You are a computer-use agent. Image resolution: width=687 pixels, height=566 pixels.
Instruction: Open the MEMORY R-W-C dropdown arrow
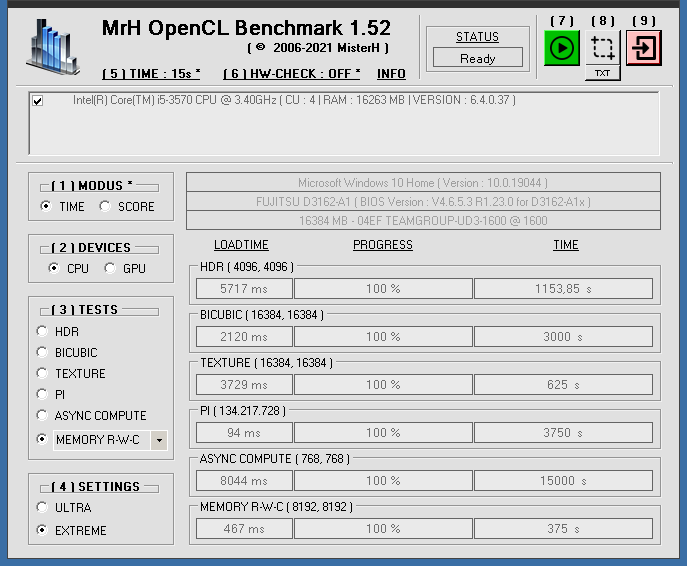(159, 440)
